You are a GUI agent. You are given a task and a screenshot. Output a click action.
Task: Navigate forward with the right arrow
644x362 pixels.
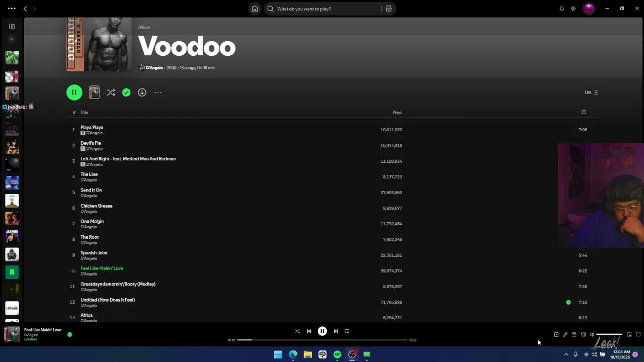(34, 9)
